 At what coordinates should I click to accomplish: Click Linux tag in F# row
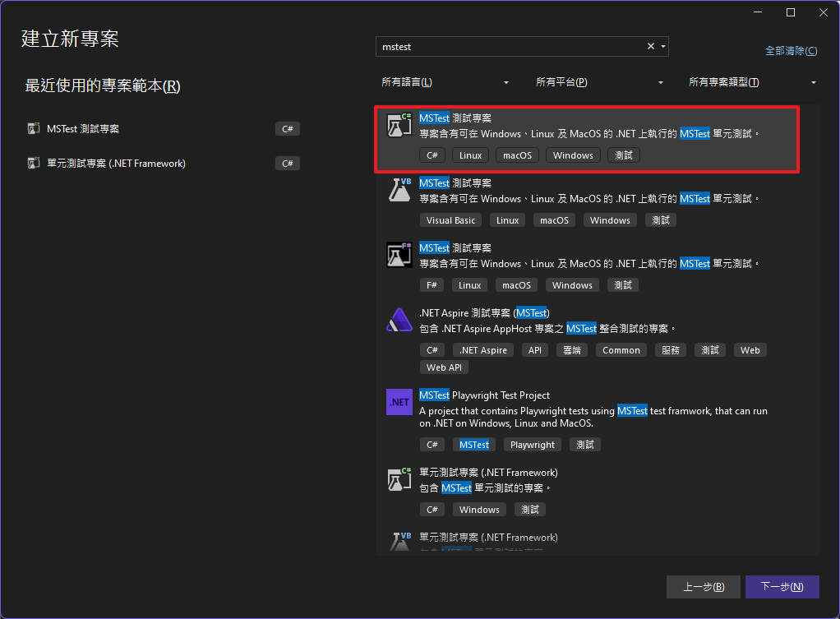point(470,285)
